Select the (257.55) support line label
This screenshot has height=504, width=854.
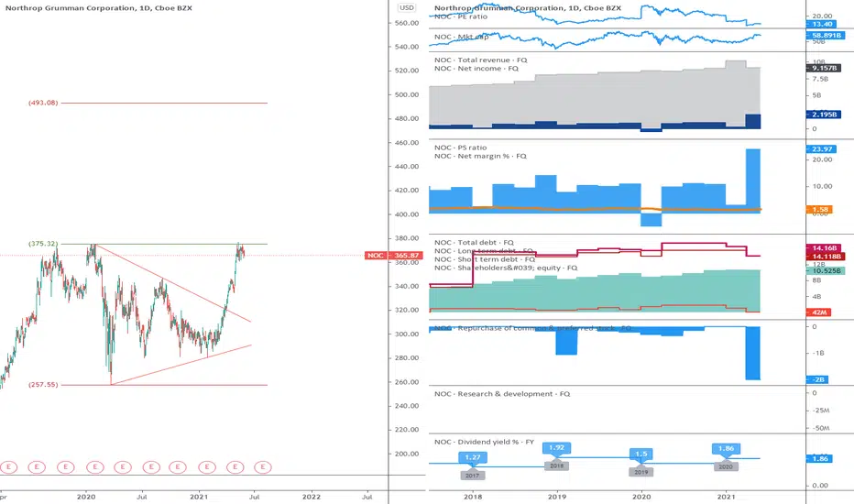(x=43, y=385)
